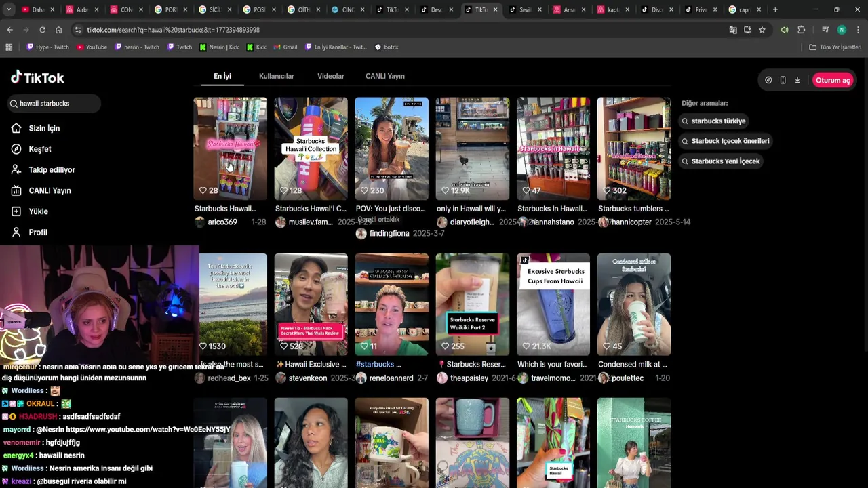The height and width of the screenshot is (488, 868).
Task: Switch to Videolar tab
Action: (x=331, y=76)
